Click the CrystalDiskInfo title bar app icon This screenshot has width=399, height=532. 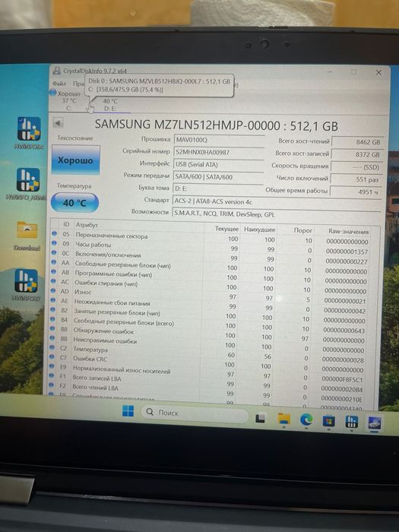[x=57, y=71]
